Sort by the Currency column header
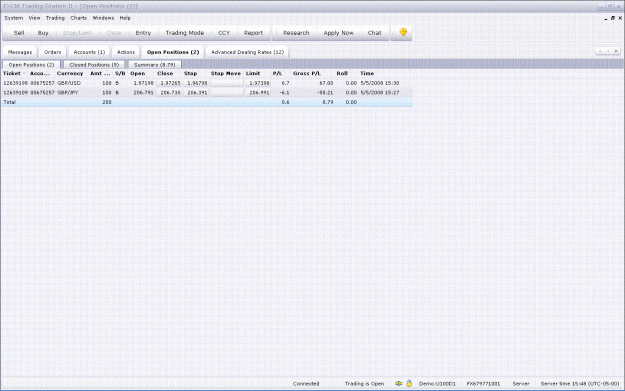 [x=70, y=73]
